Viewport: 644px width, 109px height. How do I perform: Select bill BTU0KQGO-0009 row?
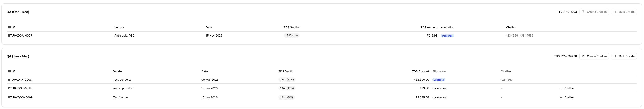[20, 98]
